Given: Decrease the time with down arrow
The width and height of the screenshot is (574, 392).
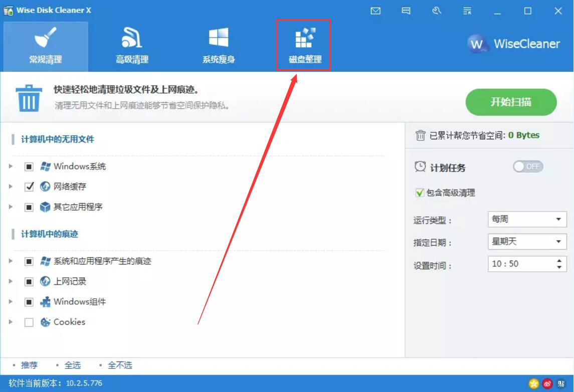Looking at the screenshot, I should pyautogui.click(x=559, y=267).
